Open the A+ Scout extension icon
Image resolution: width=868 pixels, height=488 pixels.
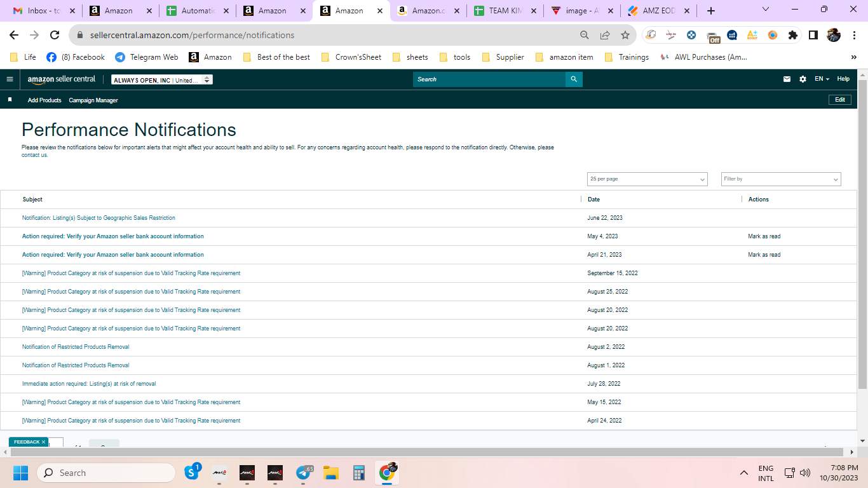752,35
